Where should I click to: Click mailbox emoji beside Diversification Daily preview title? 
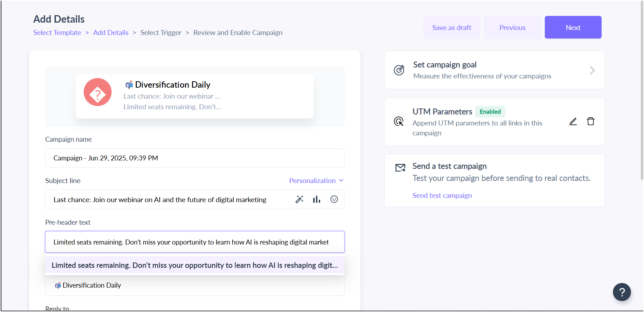click(129, 84)
